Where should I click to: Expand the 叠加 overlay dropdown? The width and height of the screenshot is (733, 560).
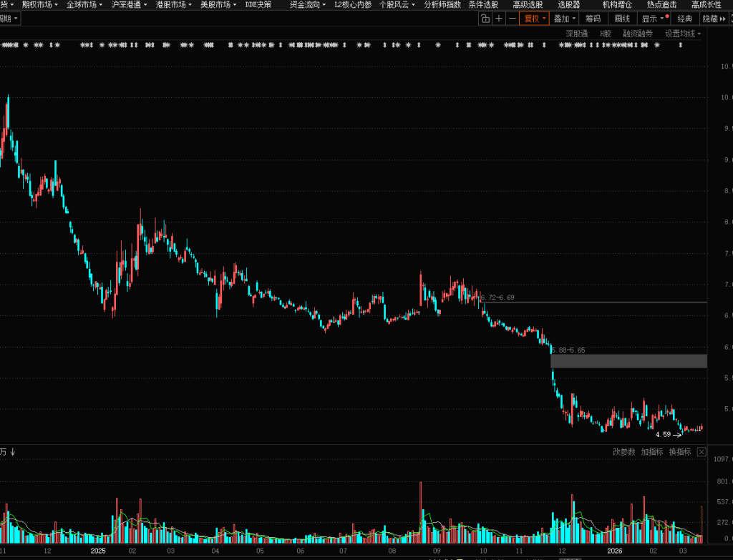[565, 19]
